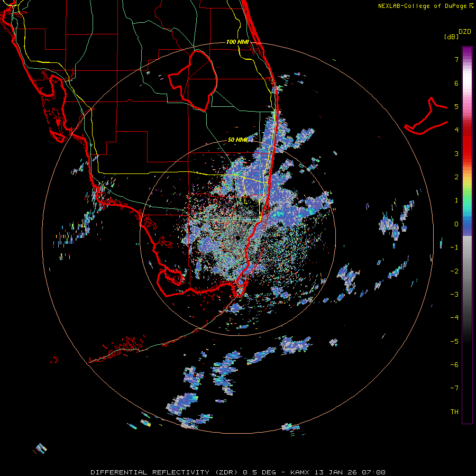The width and height of the screenshot is (476, 476).
Task: Click the -5 dB value on color scale
Action: (454, 342)
